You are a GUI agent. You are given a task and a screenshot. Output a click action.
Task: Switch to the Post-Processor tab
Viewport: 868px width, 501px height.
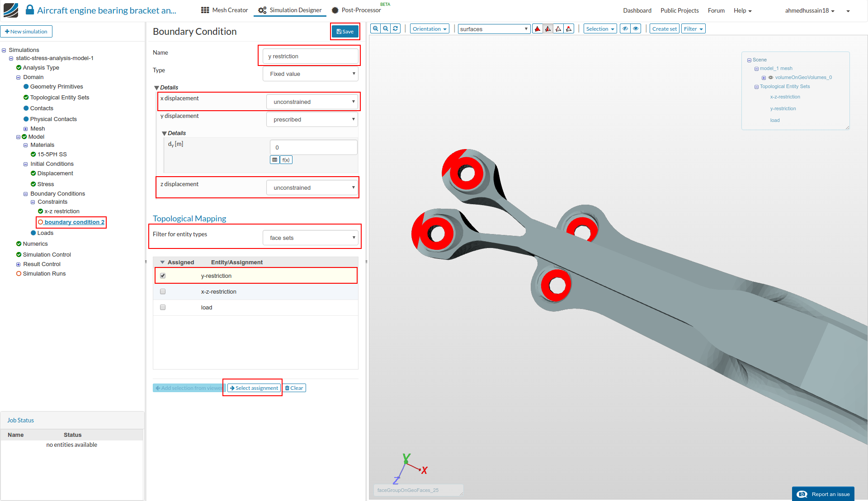coord(357,10)
